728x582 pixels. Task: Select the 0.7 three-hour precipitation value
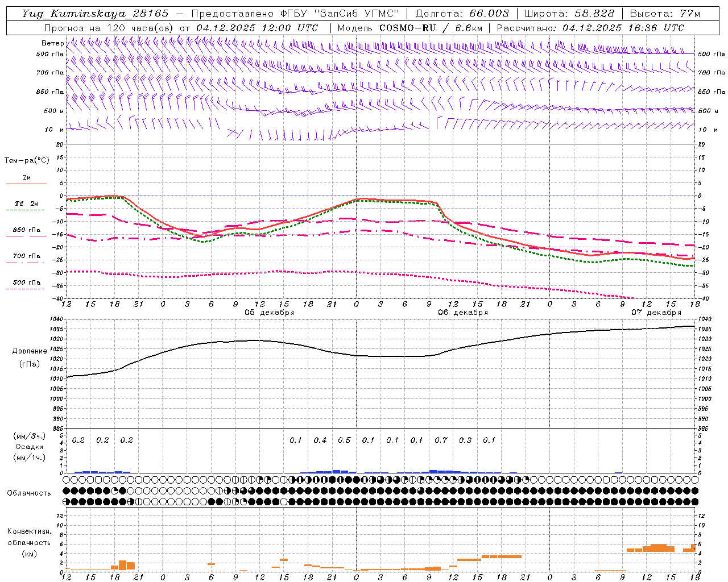click(x=441, y=440)
